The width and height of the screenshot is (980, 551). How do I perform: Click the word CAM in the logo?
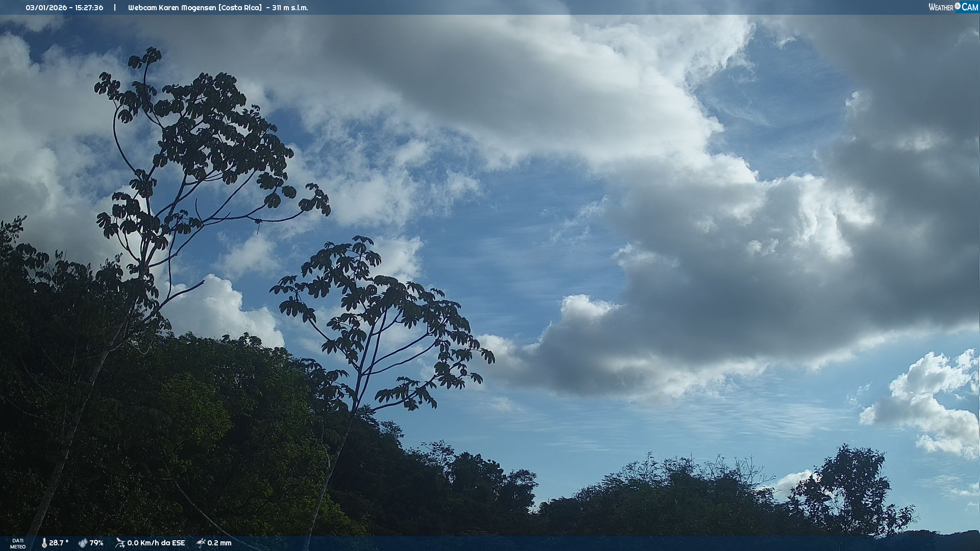tap(970, 7)
